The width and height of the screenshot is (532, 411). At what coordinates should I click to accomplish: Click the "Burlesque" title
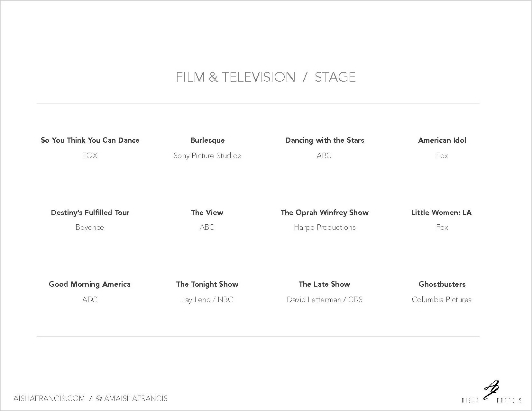click(207, 140)
